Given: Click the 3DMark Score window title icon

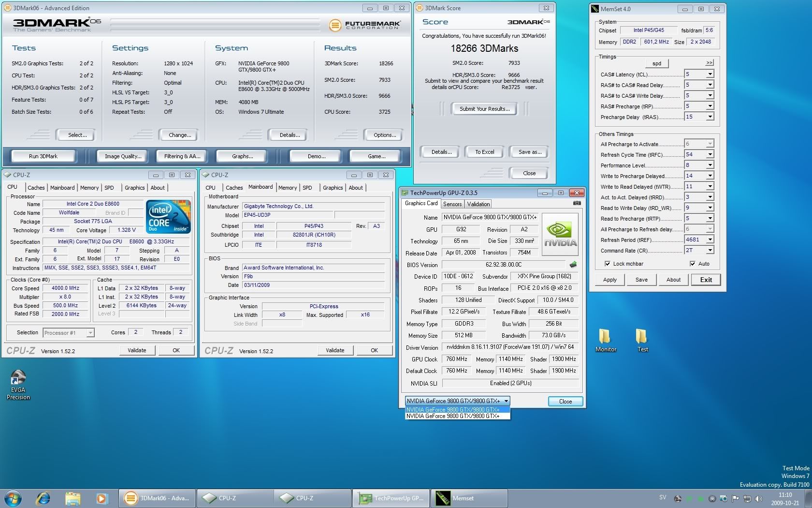Looking at the screenshot, I should [420, 8].
